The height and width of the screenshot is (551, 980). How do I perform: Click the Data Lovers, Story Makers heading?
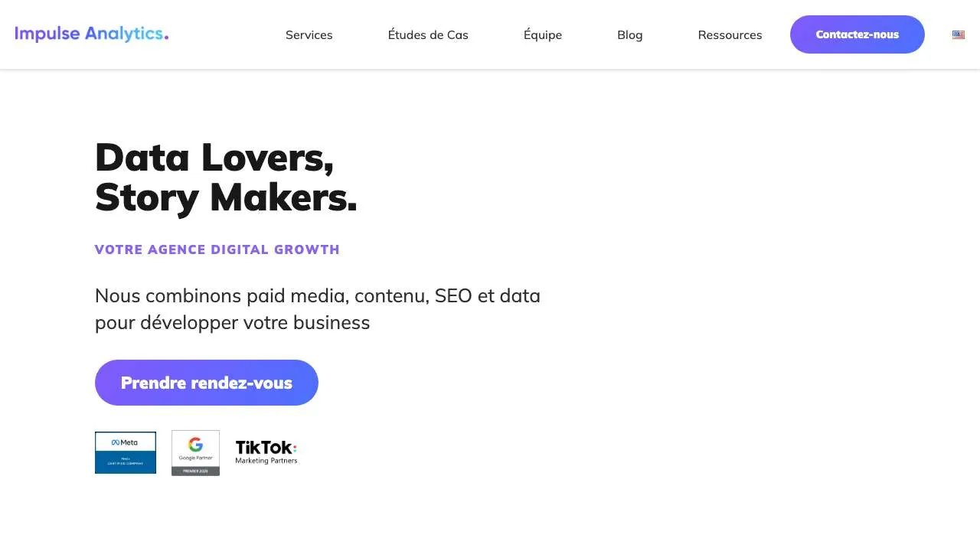pyautogui.click(x=226, y=177)
